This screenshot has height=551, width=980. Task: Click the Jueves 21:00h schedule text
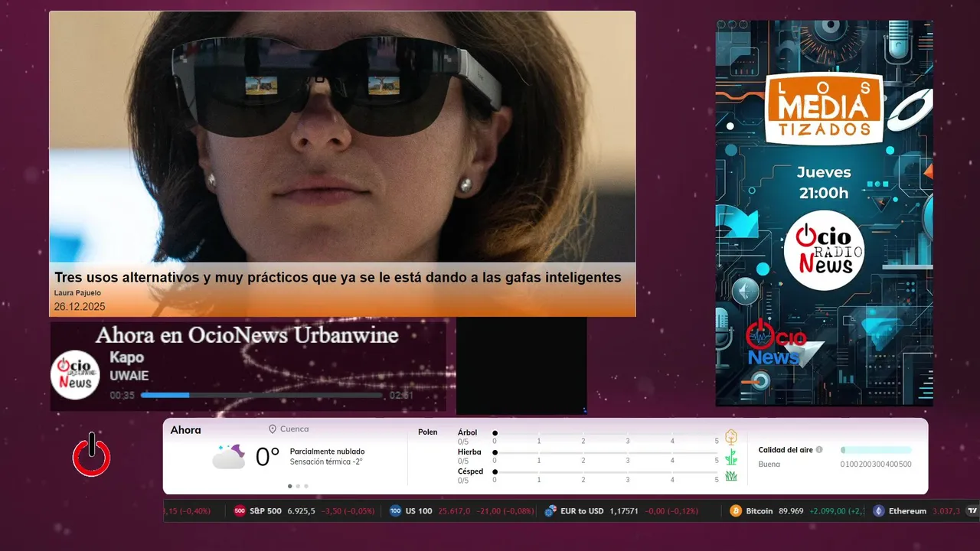click(824, 183)
